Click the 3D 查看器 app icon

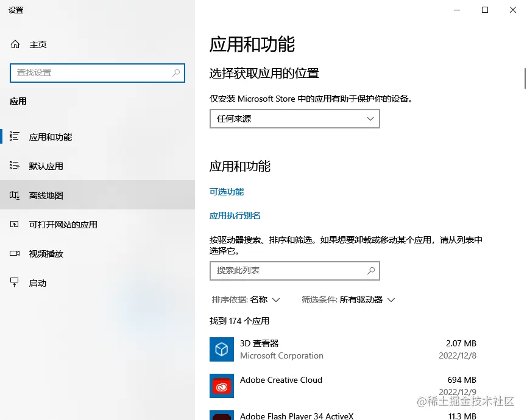pos(222,349)
